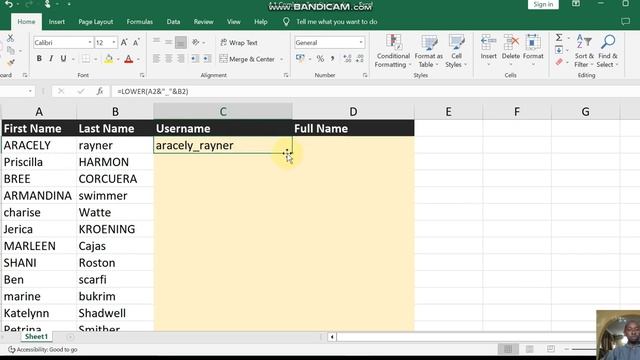
Task: Apply Comma Style format
Action: (333, 59)
